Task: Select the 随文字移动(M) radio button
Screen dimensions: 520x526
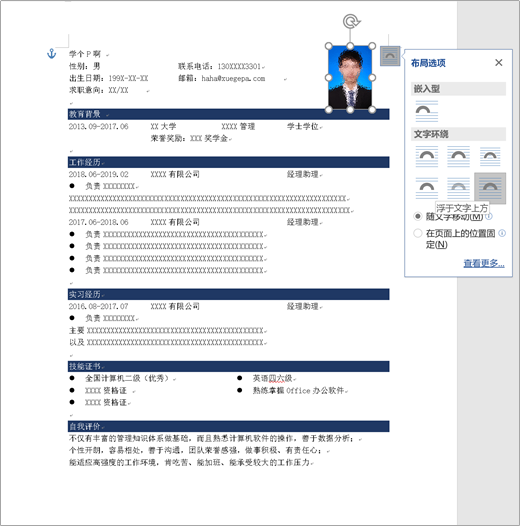Action: 417,216
